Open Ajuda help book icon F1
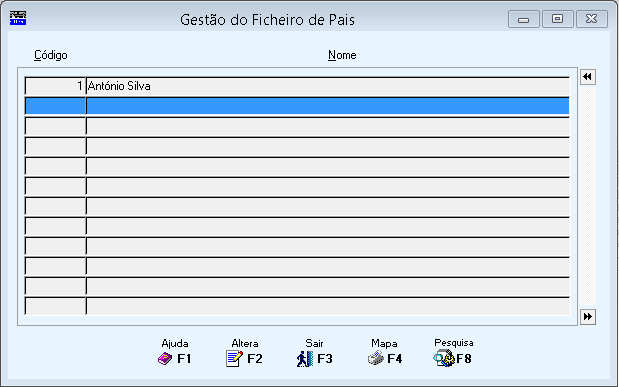Viewport: 619px width, 387px height. coord(165,359)
